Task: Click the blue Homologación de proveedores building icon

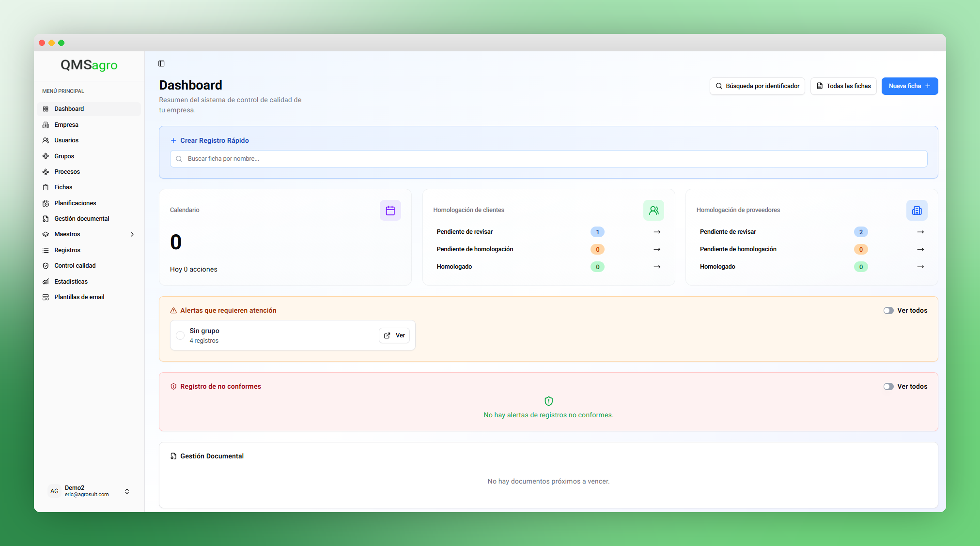Action: click(917, 211)
